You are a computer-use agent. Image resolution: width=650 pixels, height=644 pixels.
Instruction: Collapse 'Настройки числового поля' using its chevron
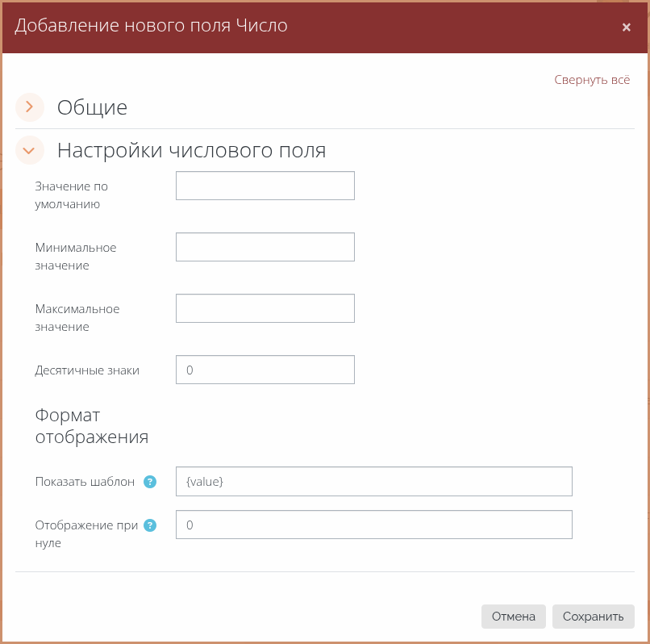point(30,150)
